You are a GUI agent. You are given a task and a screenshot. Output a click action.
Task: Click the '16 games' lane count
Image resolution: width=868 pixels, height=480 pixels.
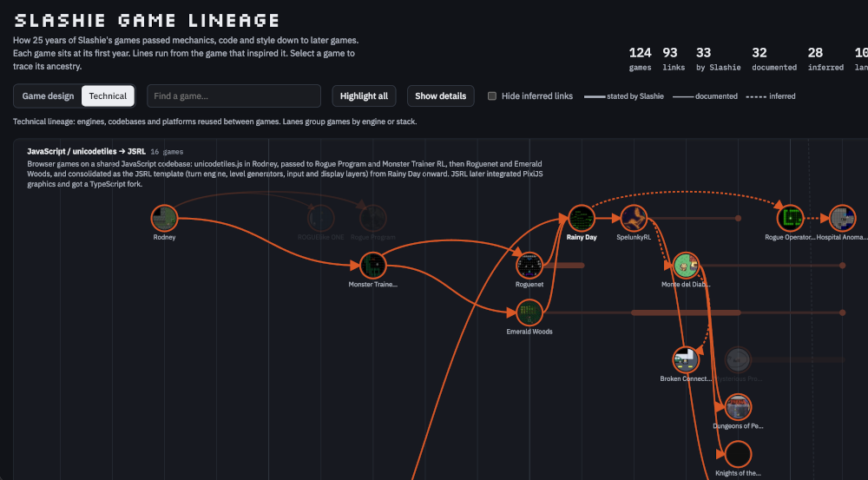(x=167, y=152)
